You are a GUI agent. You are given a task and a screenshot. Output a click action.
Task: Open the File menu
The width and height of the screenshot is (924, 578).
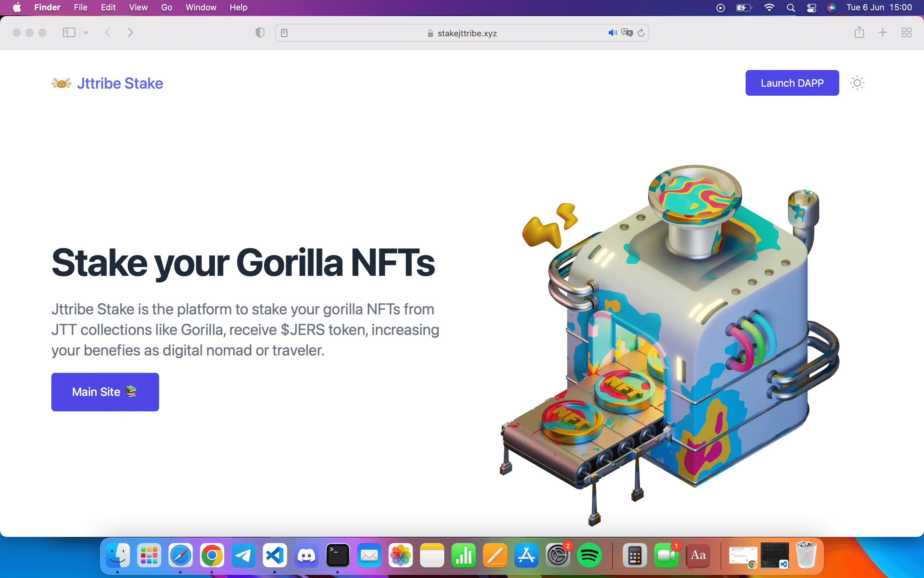[81, 7]
